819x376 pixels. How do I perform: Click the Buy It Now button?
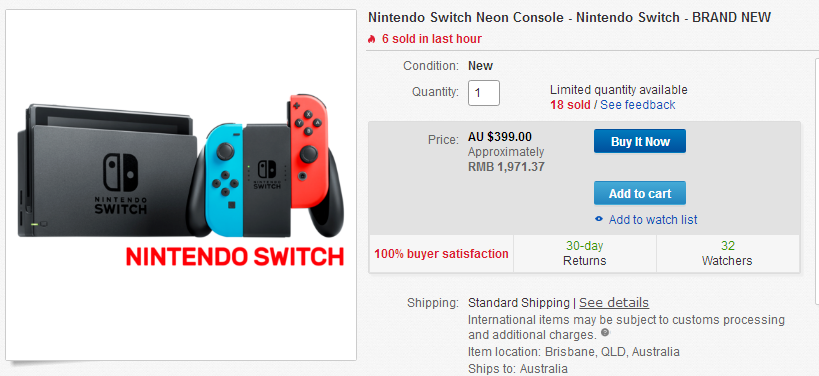pos(640,142)
